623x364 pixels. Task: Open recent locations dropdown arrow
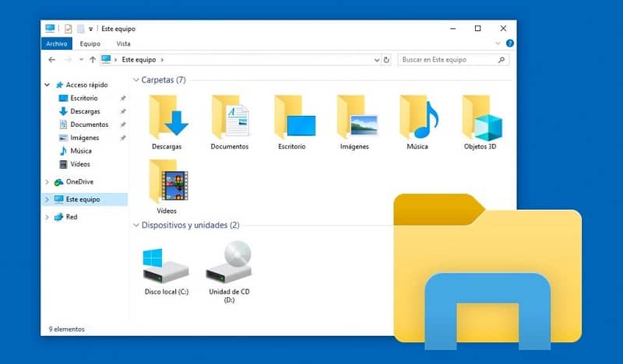81,60
